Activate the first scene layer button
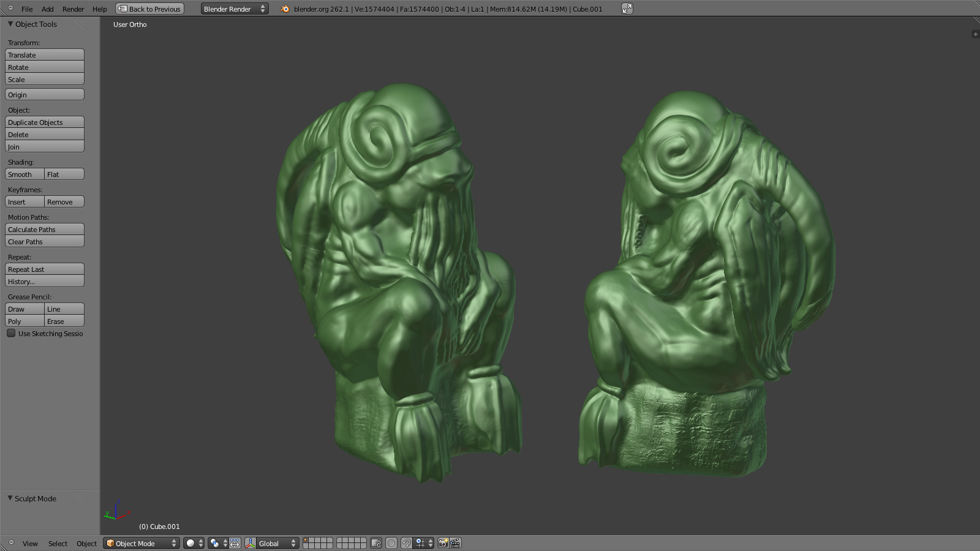The height and width of the screenshot is (551, 980). click(x=306, y=540)
